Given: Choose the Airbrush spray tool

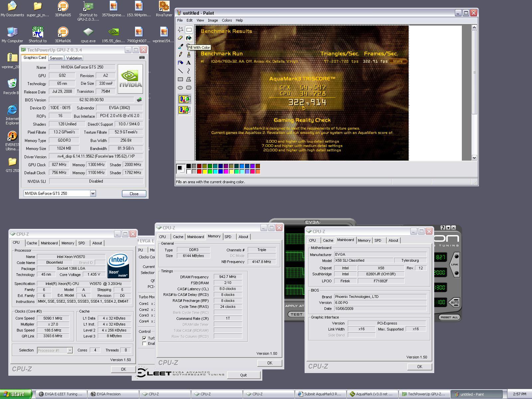Looking at the screenshot, I should 181,63.
